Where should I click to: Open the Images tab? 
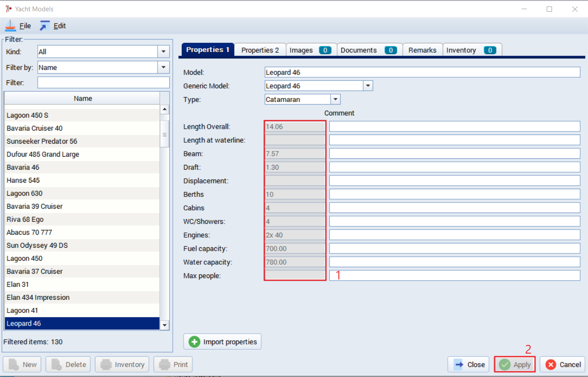(x=311, y=50)
